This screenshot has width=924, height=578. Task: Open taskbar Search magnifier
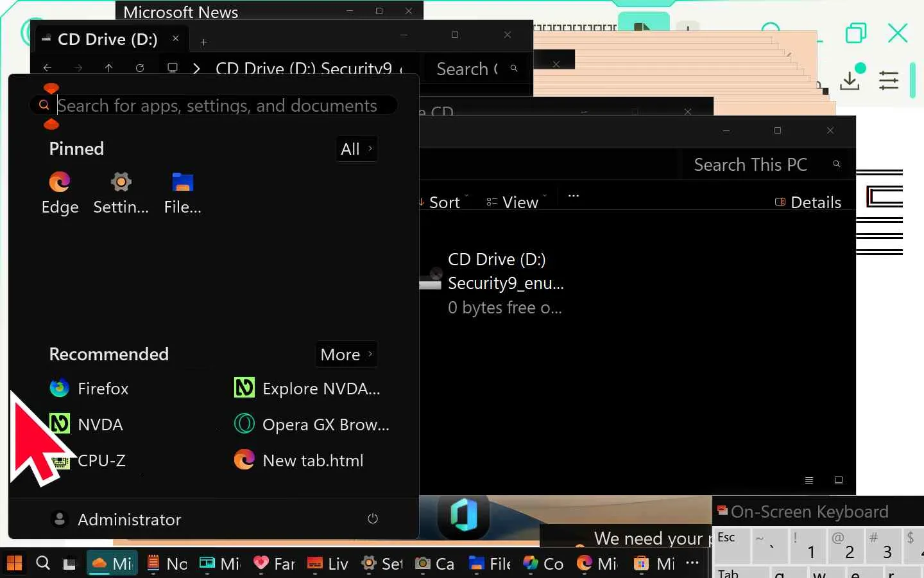[43, 563]
